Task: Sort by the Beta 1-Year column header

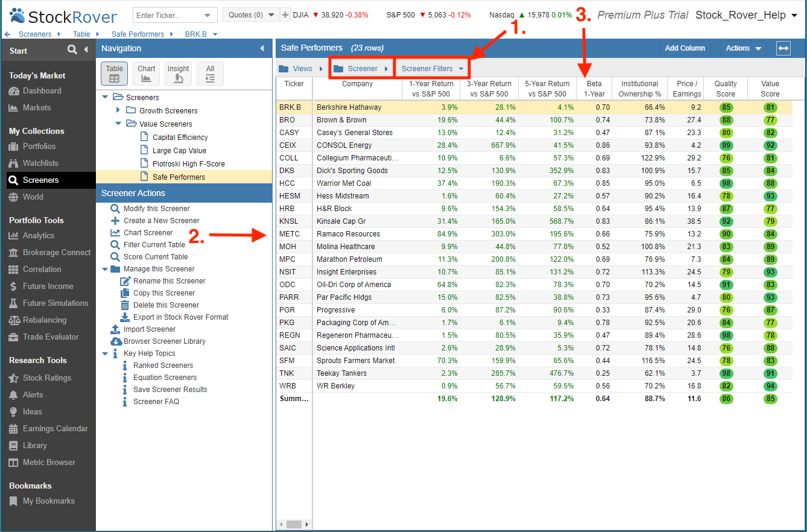Action: pyautogui.click(x=594, y=89)
